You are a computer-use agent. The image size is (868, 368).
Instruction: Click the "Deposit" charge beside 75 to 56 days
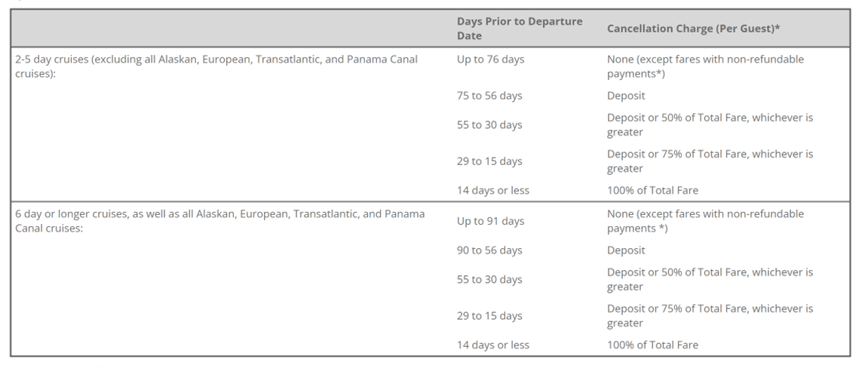(625, 96)
